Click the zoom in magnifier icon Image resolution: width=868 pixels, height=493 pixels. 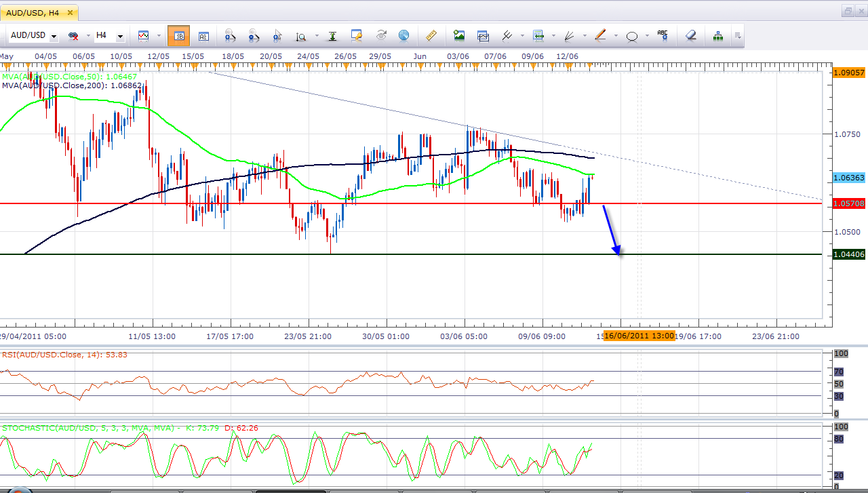point(229,36)
